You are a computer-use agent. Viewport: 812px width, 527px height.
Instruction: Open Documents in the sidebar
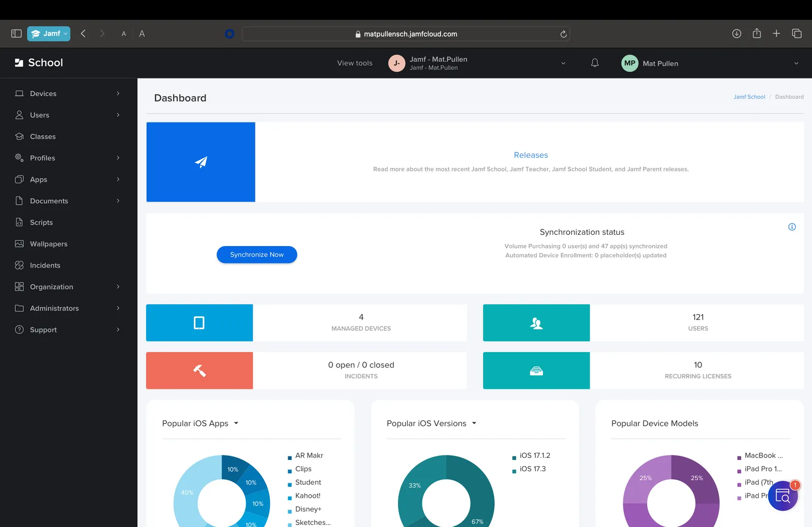(x=49, y=201)
